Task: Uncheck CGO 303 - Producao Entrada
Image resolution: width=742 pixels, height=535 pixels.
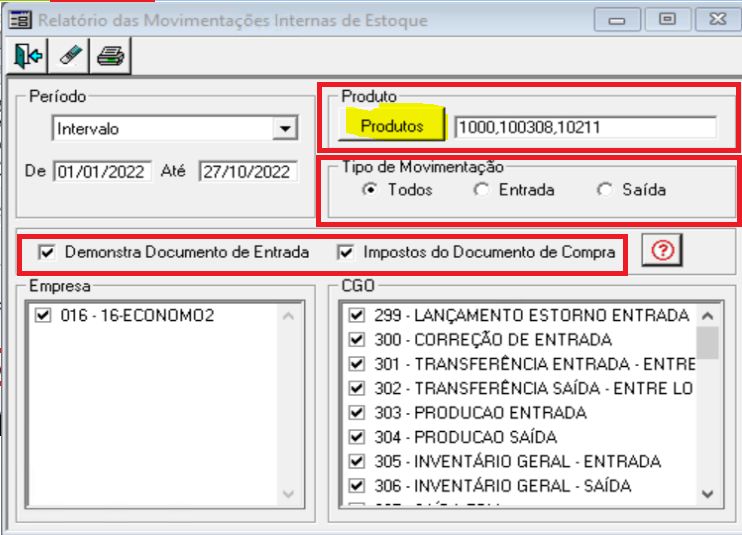Action: (x=356, y=413)
